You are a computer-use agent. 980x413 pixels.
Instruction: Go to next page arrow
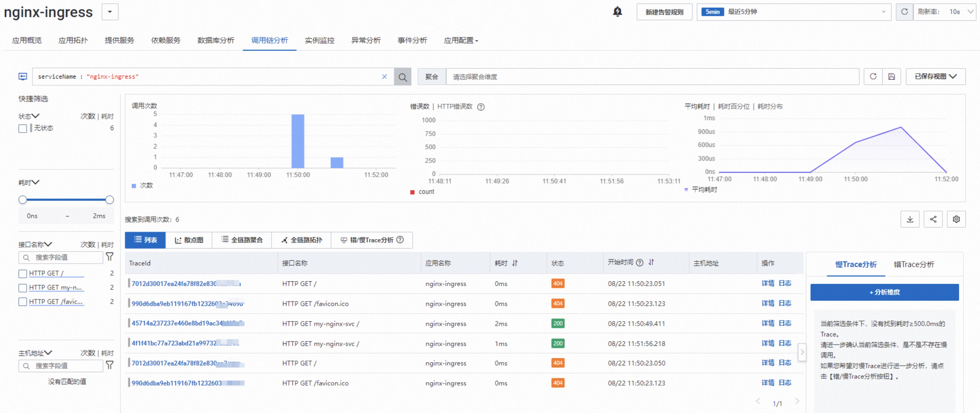pyautogui.click(x=797, y=401)
